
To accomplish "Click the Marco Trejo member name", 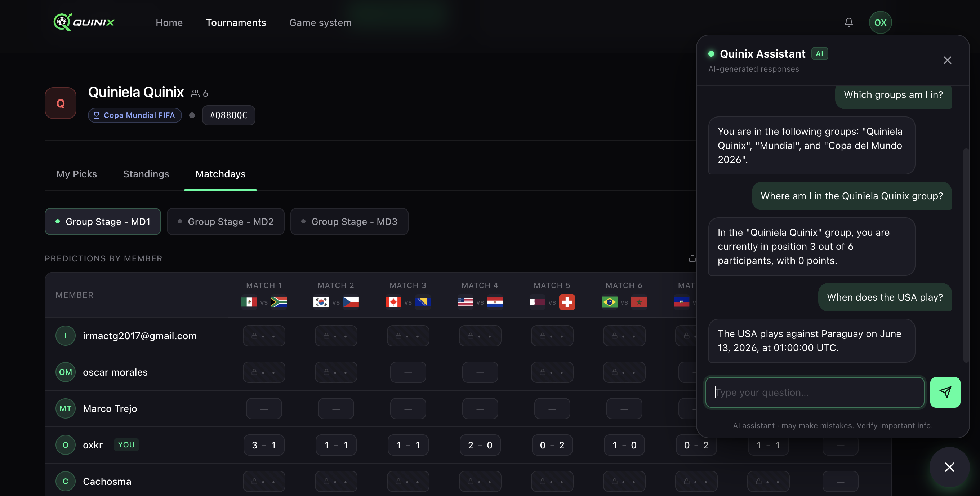I will pos(110,408).
